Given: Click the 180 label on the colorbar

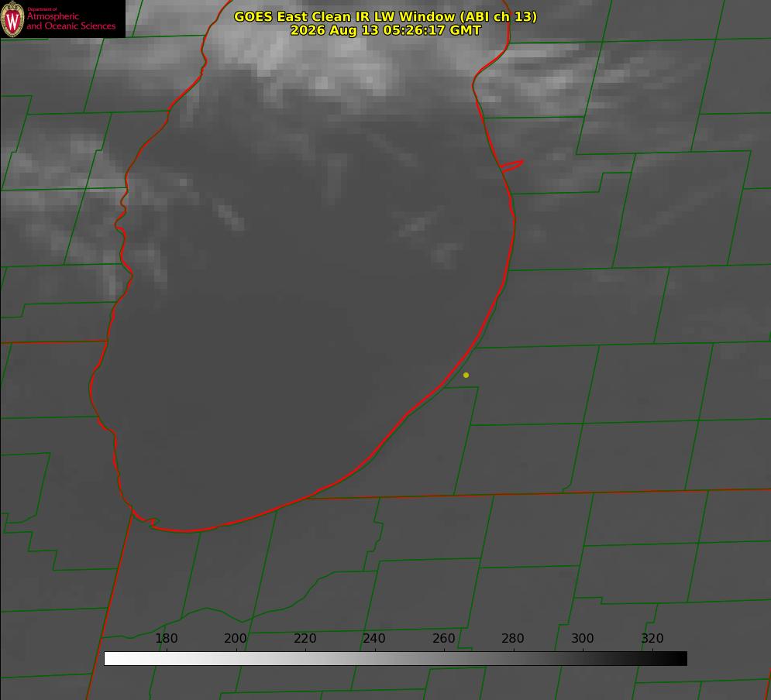Looking at the screenshot, I should [x=166, y=639].
